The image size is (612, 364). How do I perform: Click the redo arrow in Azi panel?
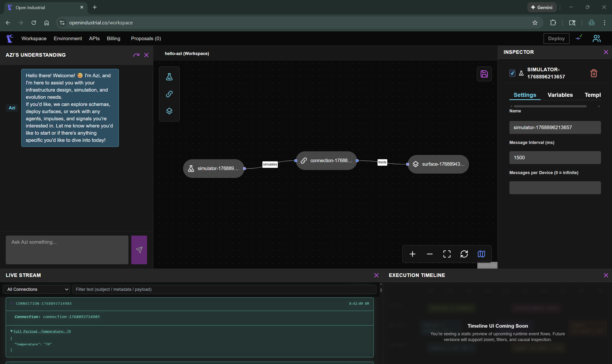pos(136,55)
